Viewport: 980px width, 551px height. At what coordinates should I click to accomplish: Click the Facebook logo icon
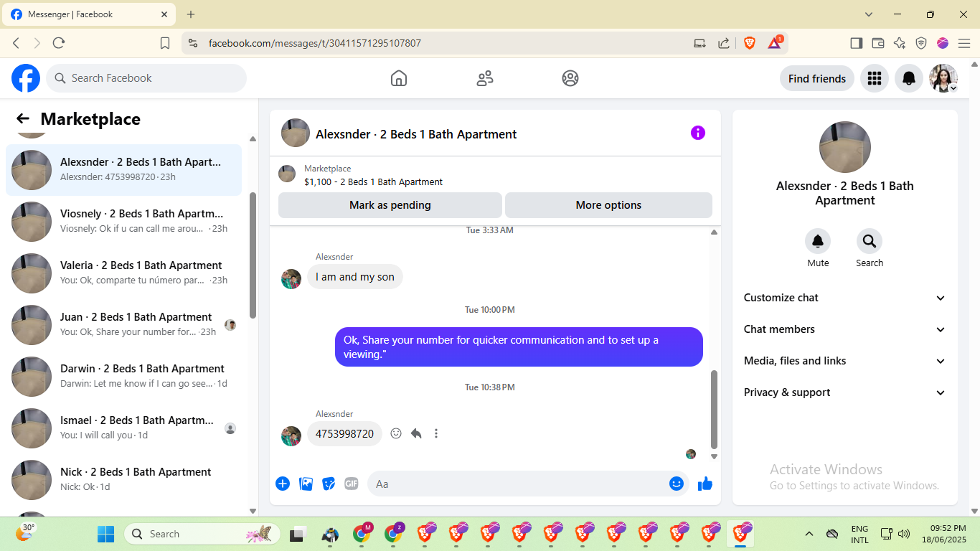pyautogui.click(x=26, y=78)
